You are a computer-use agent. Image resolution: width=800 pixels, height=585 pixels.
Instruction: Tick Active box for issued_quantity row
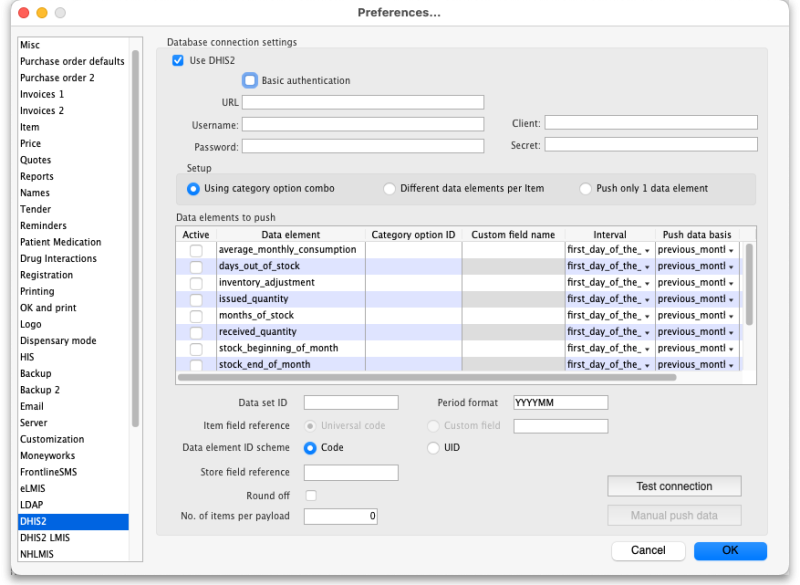point(196,299)
